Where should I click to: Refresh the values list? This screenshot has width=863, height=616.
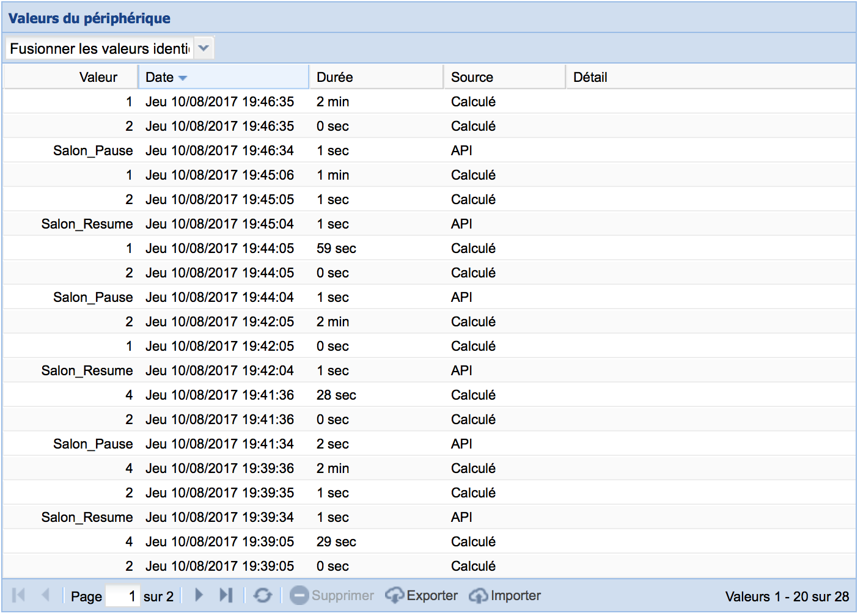click(x=263, y=595)
